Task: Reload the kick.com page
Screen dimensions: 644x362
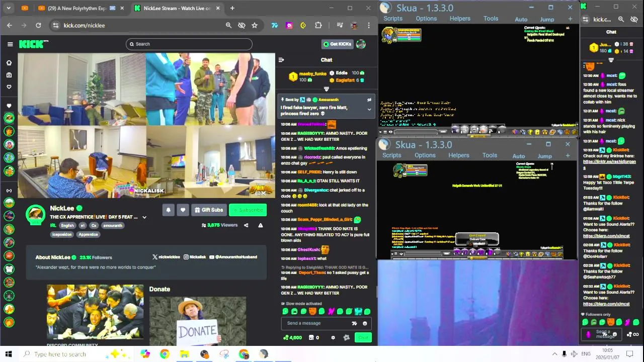Action: click(x=38, y=25)
